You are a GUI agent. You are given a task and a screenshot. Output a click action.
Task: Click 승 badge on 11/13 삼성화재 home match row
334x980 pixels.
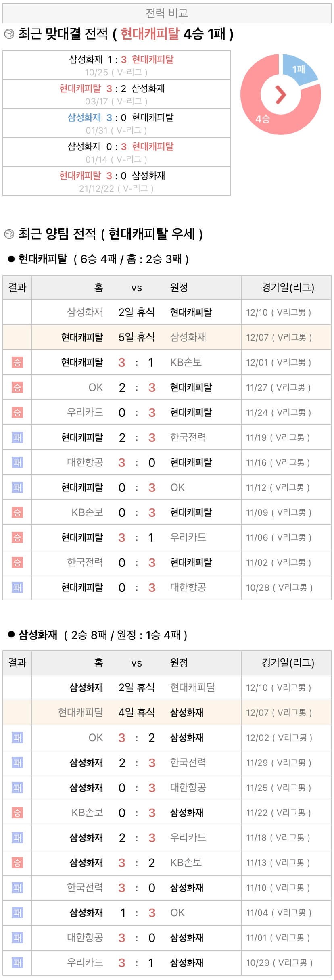pos(17,863)
